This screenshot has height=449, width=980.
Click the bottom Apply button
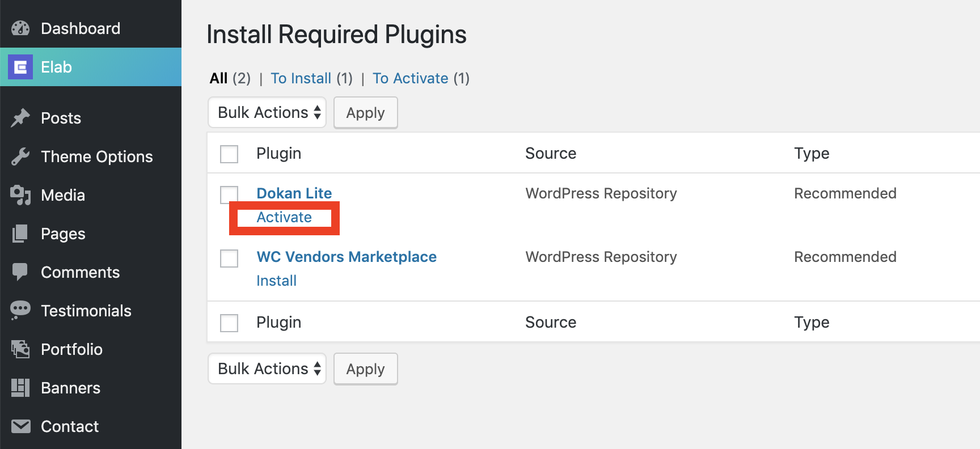366,369
